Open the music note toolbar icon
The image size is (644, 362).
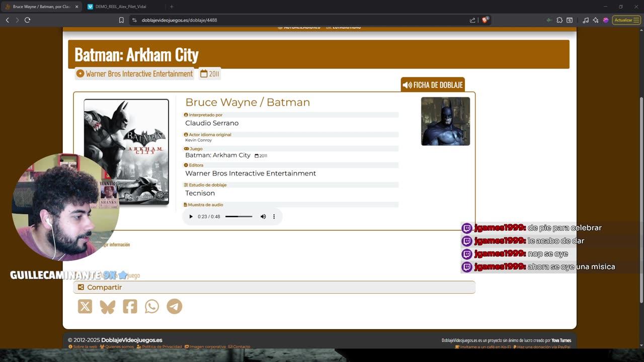click(x=586, y=20)
